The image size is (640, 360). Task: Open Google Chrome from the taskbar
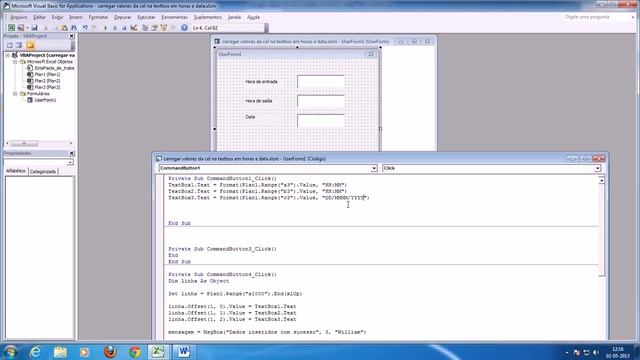(135, 351)
